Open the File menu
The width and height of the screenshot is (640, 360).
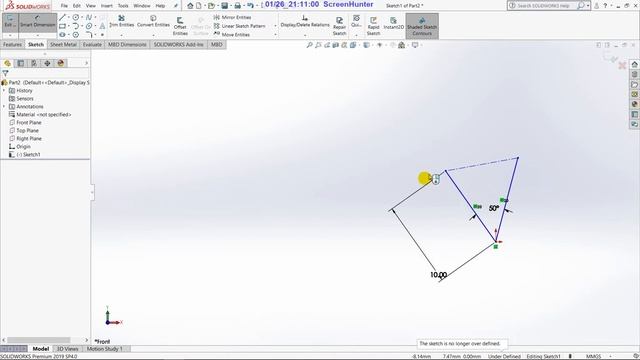point(64,6)
